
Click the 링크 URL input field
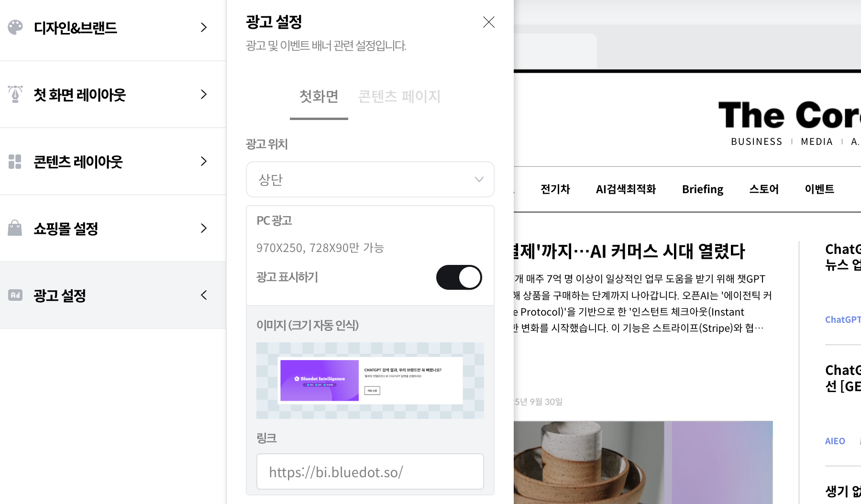(370, 472)
